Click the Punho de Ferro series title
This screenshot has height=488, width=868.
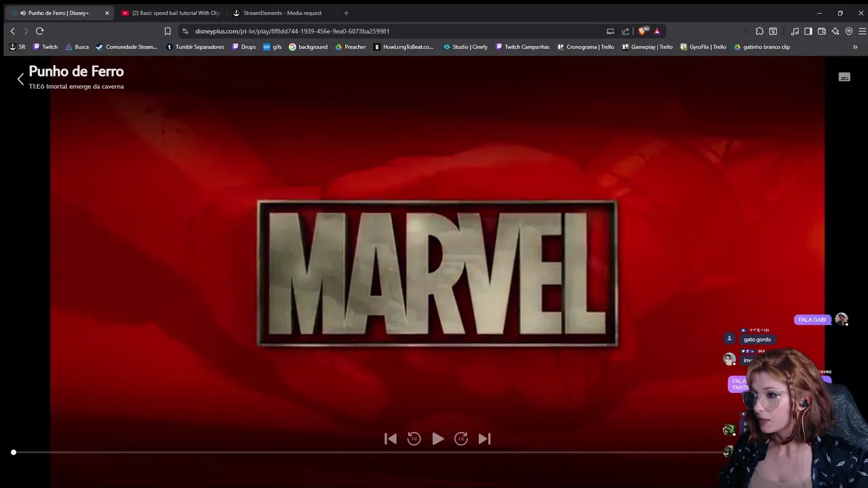coord(76,71)
